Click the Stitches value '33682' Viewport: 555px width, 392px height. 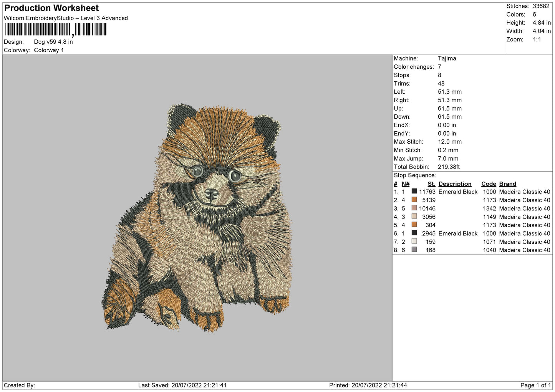click(x=541, y=6)
